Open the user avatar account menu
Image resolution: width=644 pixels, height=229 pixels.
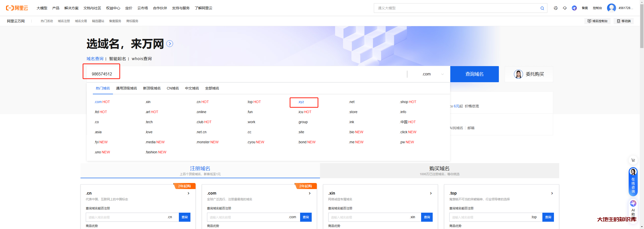[x=611, y=8]
